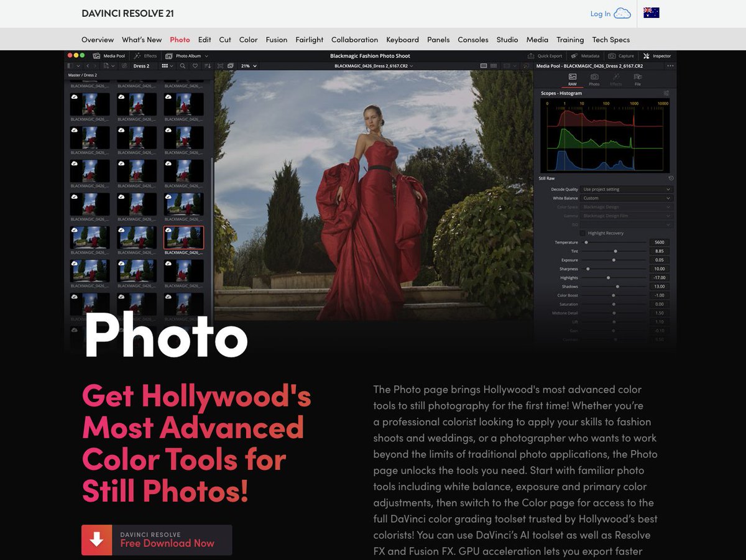
Task: Click the grid viewer mode icon
Action: [x=494, y=66]
